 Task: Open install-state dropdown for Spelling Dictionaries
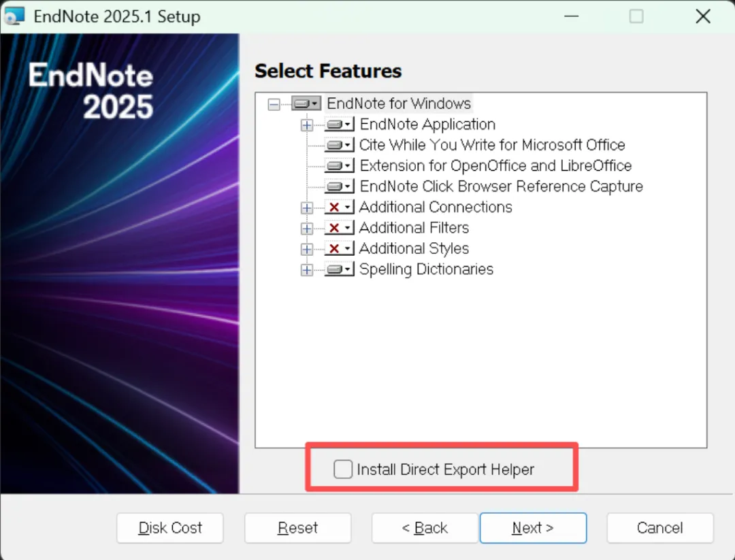pos(340,270)
